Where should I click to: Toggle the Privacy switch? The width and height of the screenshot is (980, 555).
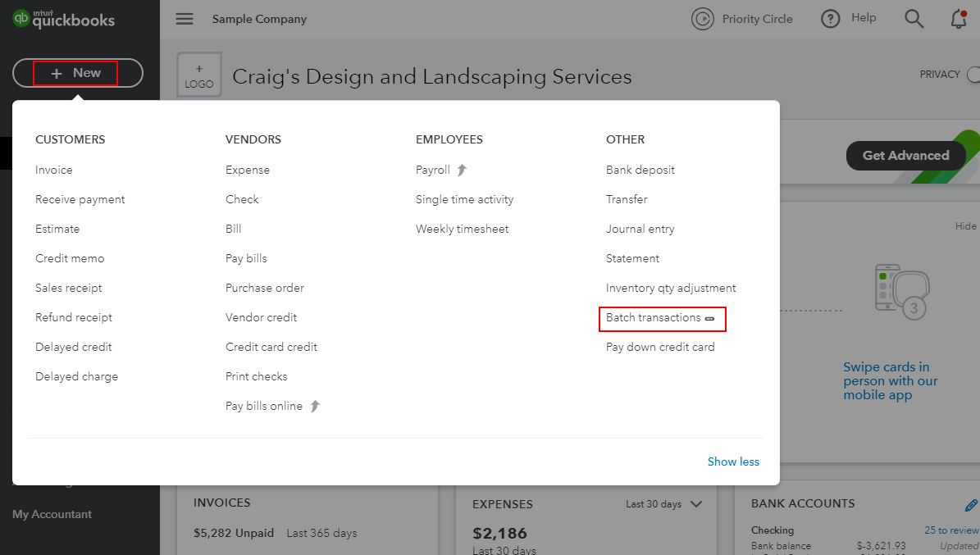973,75
